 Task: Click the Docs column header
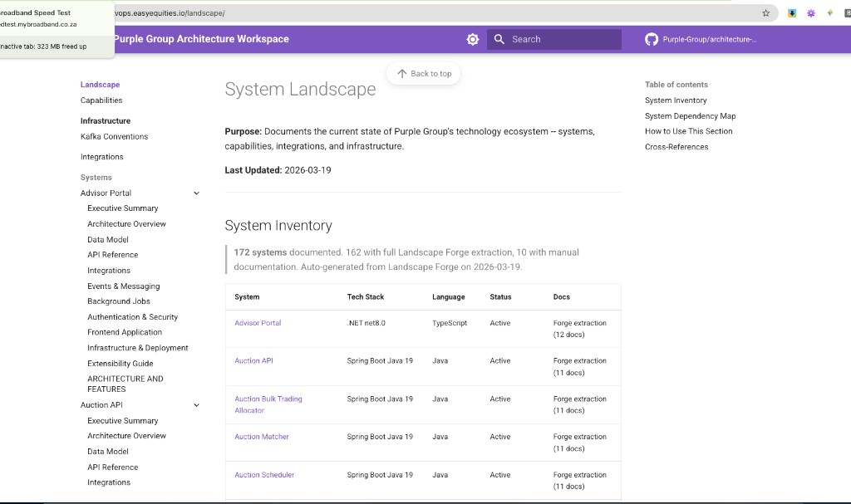tap(561, 297)
